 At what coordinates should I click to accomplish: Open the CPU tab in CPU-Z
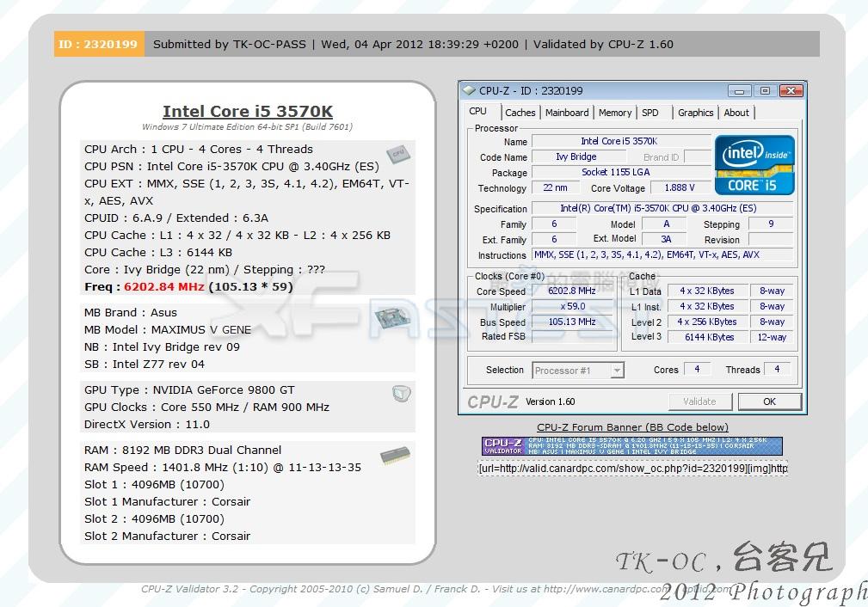click(477, 111)
